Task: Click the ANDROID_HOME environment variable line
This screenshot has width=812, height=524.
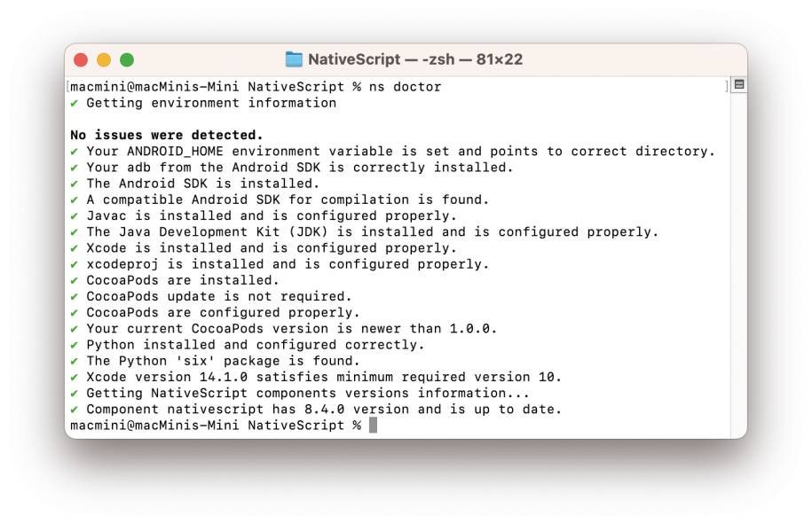Action: click(x=392, y=151)
